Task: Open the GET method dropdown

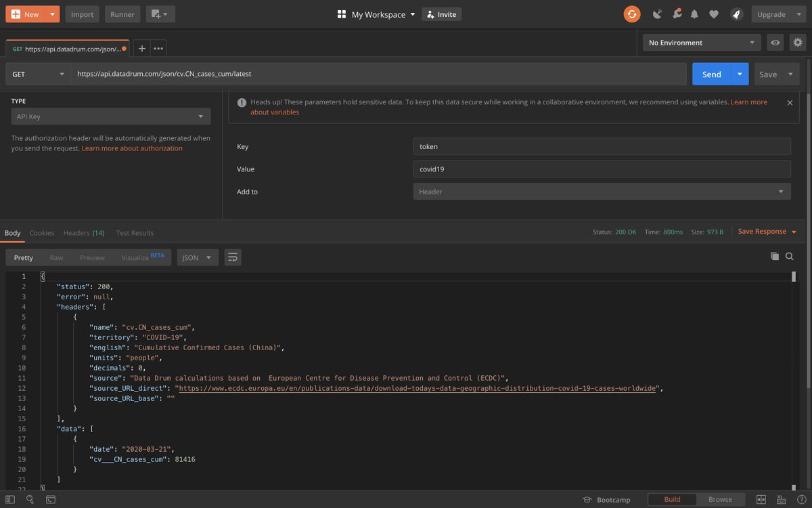Action: pyautogui.click(x=39, y=74)
